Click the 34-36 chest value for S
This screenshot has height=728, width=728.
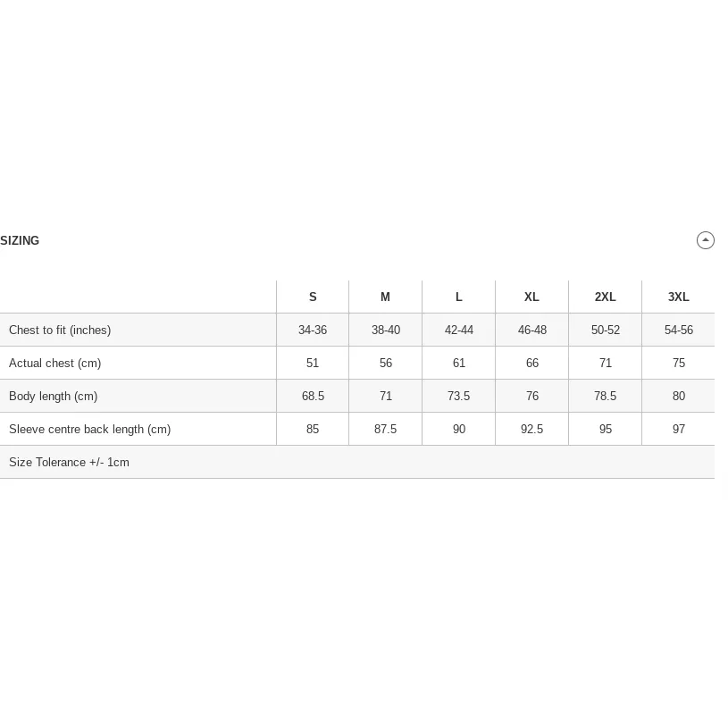point(313,331)
